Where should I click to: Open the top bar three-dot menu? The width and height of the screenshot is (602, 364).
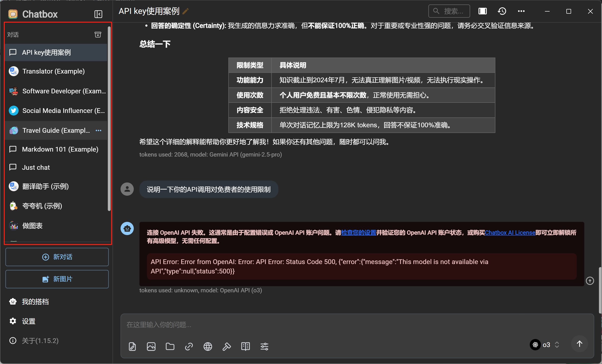pos(521,11)
